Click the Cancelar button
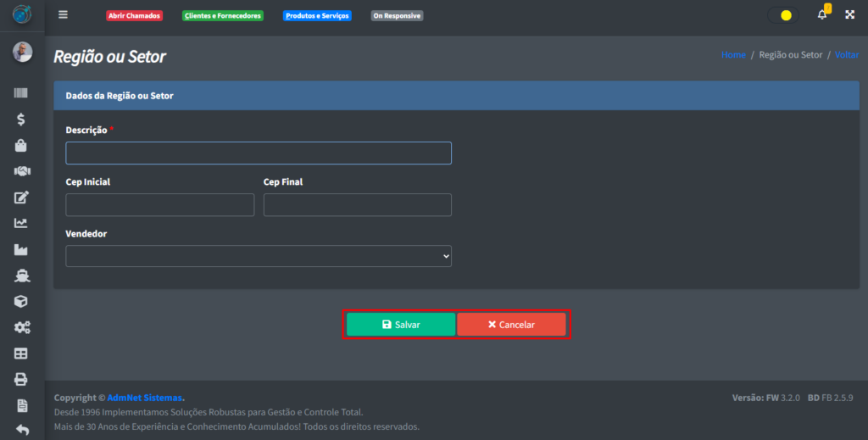Image resolution: width=868 pixels, height=440 pixels. 511,325
